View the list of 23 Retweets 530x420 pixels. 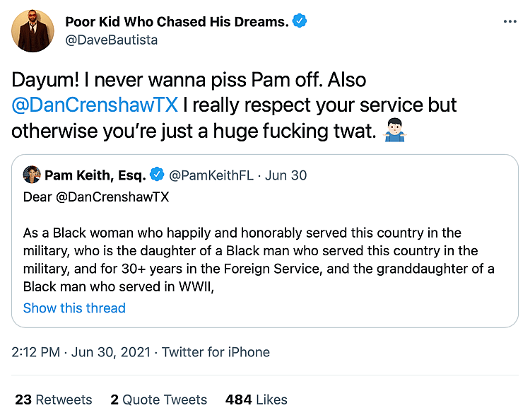54,399
